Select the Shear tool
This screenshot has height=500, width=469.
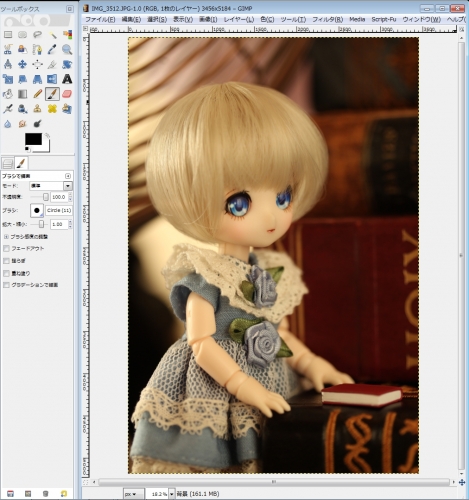click(x=22, y=79)
